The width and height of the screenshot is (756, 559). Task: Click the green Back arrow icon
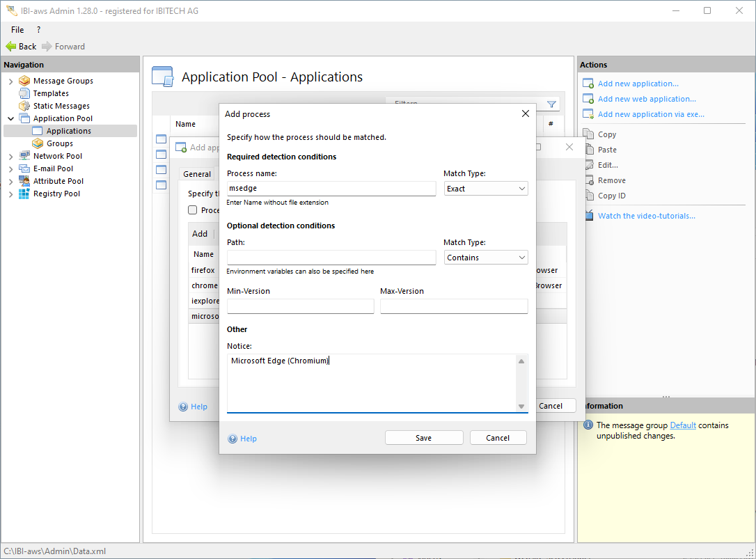[x=11, y=47]
